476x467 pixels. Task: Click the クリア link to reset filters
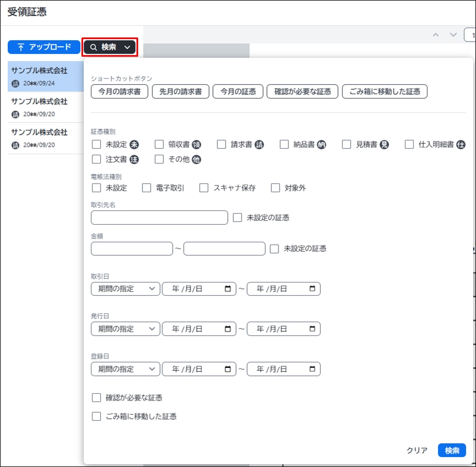(x=417, y=450)
